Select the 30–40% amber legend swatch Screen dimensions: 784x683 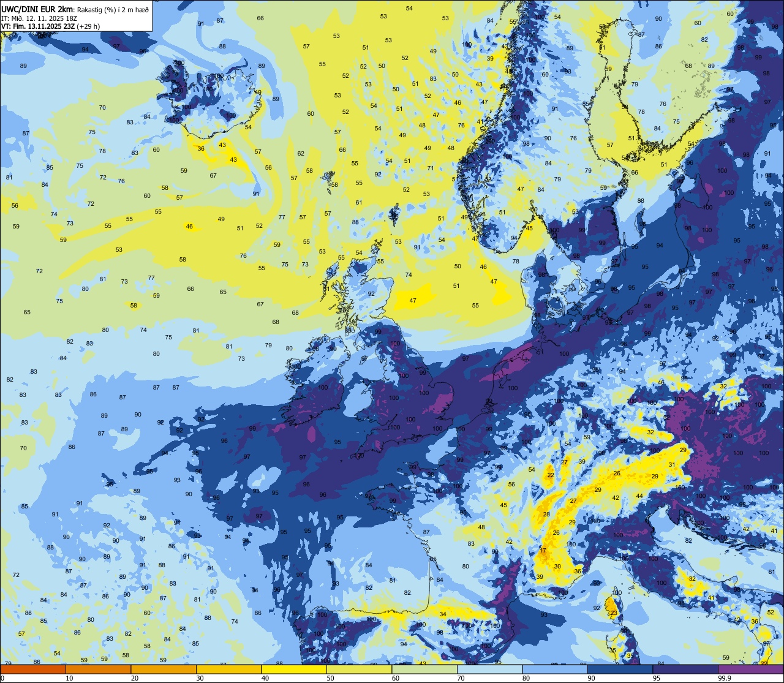[x=228, y=669]
